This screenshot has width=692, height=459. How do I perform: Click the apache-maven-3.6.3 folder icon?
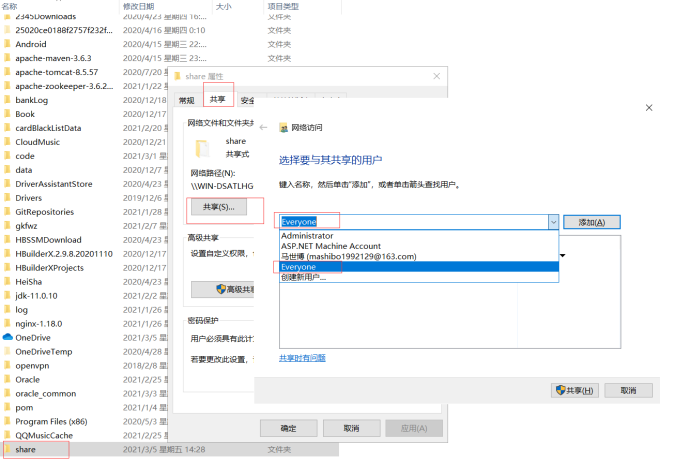coord(7,58)
